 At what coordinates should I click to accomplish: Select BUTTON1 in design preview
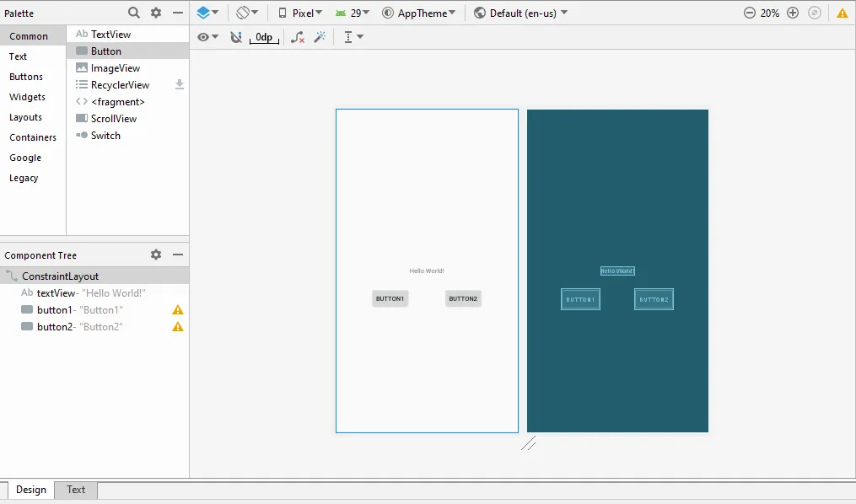tap(390, 298)
